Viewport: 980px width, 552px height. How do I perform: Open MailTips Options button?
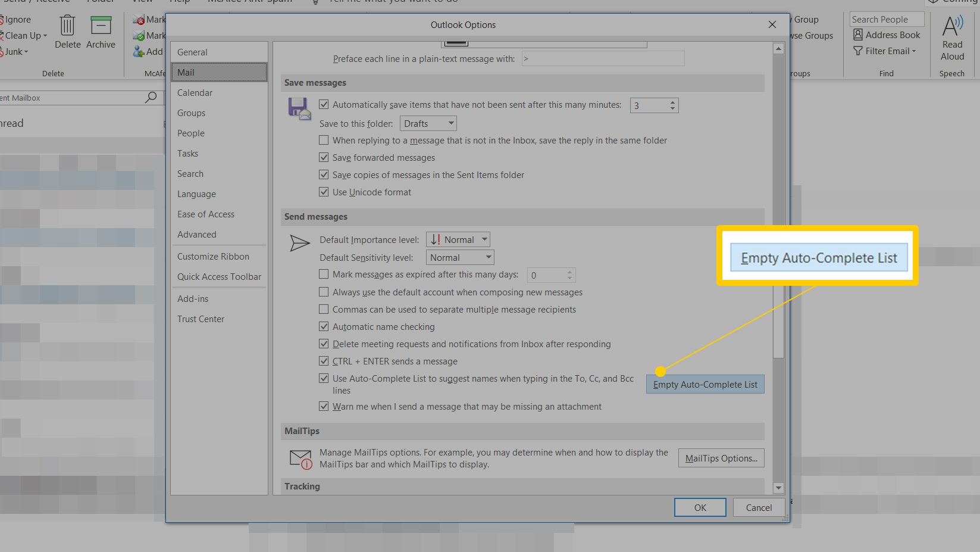[721, 458]
